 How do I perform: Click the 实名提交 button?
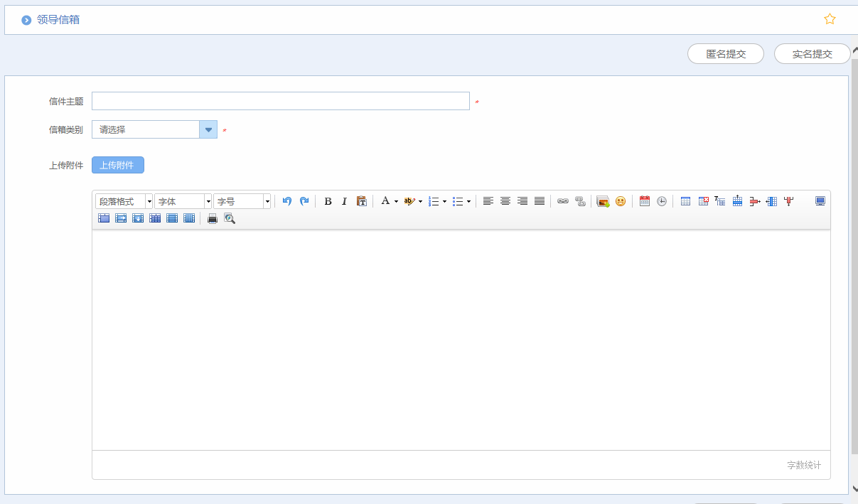812,54
